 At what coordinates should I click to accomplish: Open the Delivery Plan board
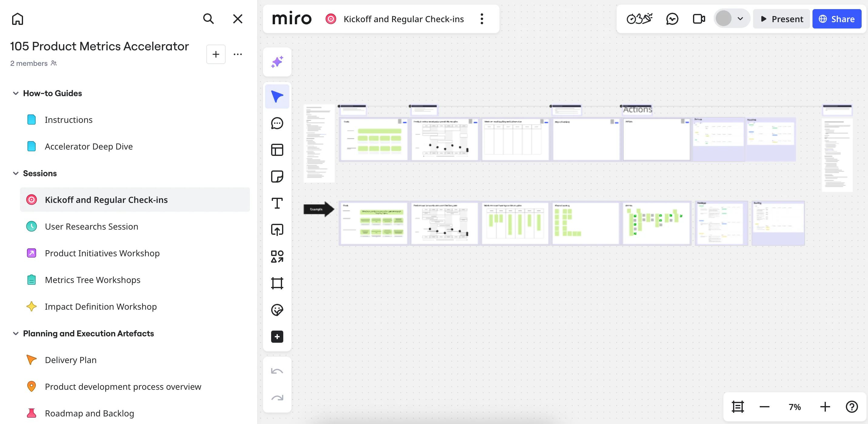tap(70, 360)
